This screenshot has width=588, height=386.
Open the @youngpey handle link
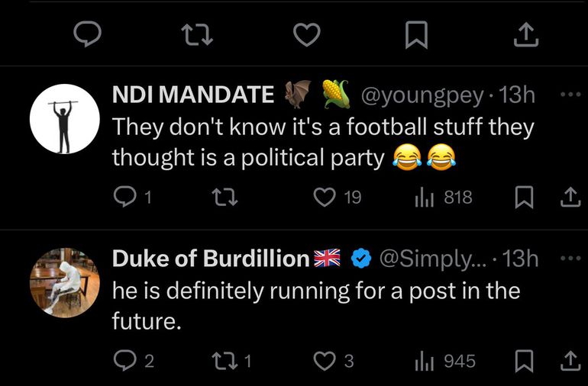click(421, 95)
